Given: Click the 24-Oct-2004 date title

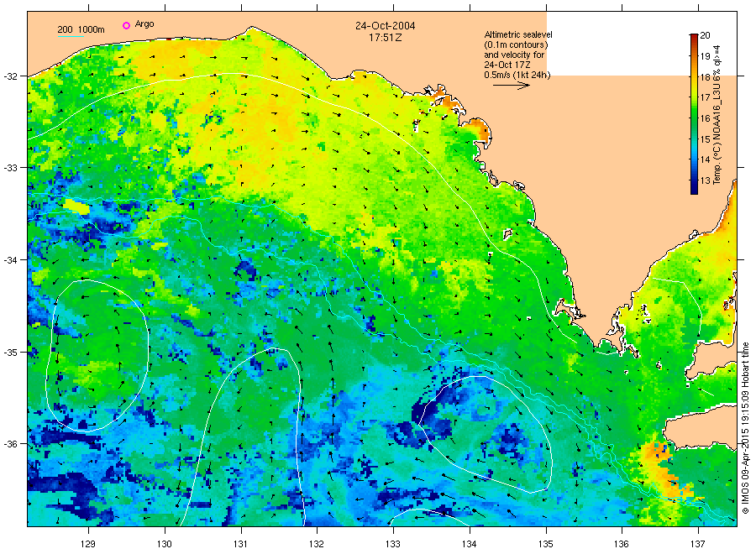Looking at the screenshot, I should [386, 25].
